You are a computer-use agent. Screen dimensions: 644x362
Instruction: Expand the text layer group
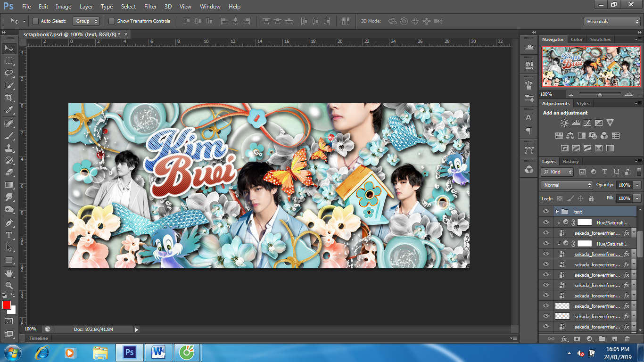[x=557, y=212]
